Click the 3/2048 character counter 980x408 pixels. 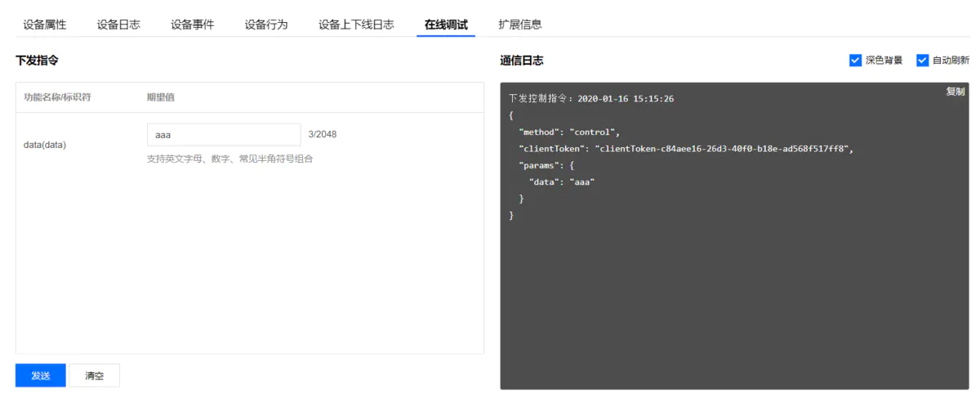point(323,135)
